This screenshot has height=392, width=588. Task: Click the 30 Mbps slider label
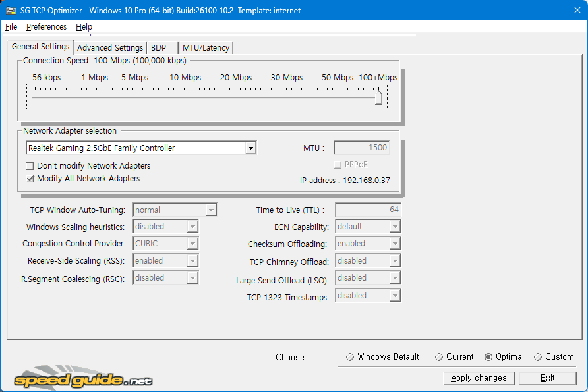[x=287, y=78]
